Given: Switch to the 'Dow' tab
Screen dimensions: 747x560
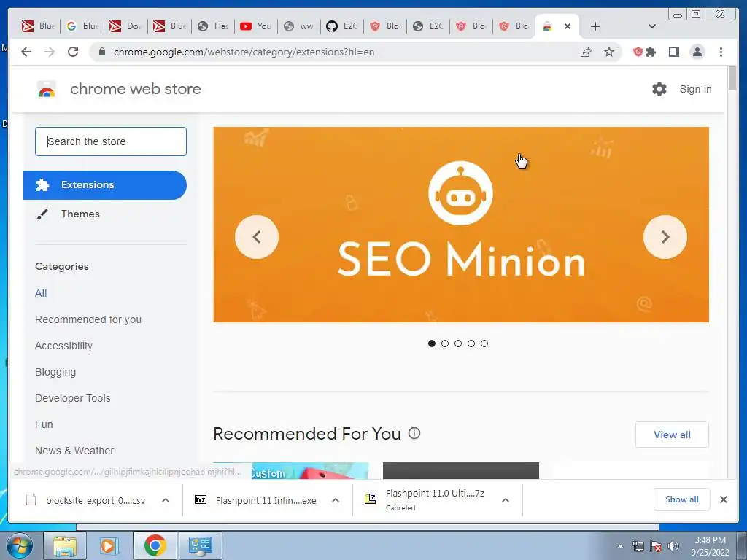Looking at the screenshot, I should pos(125,26).
